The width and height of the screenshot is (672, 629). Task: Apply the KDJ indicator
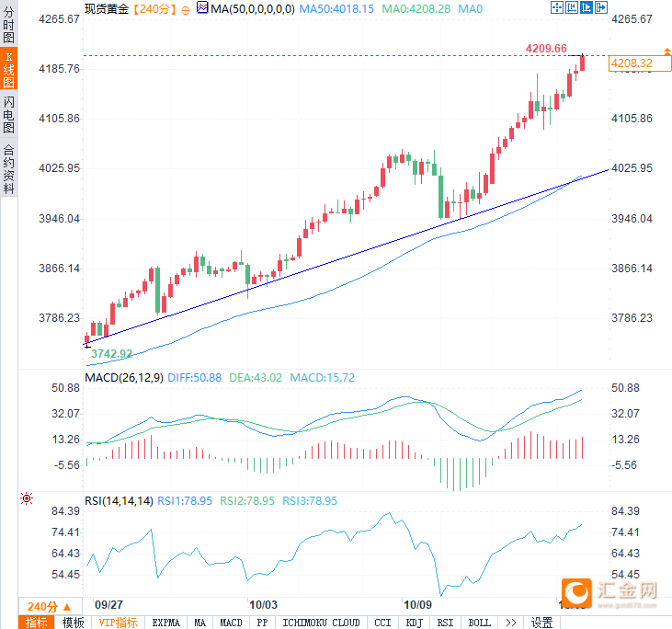point(415,623)
